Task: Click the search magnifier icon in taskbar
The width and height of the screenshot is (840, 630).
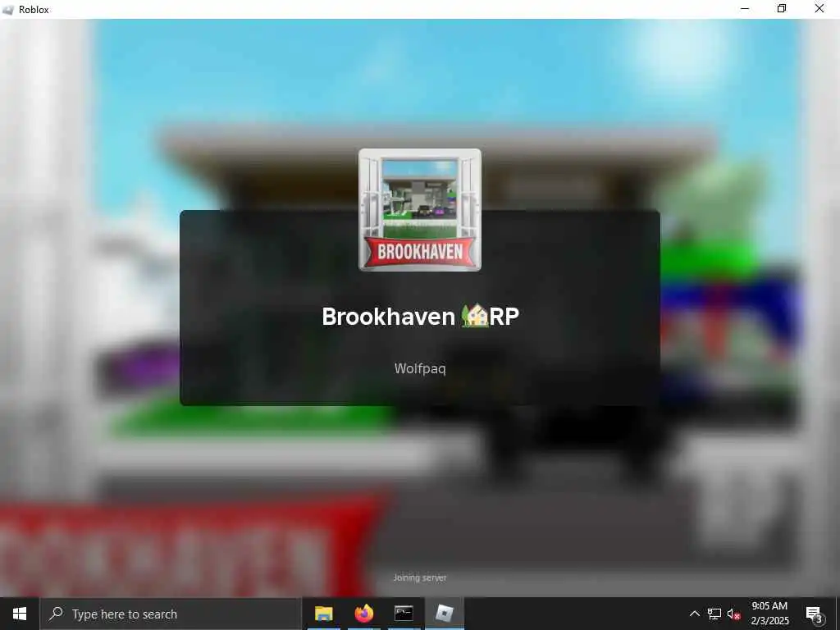Action: coord(56,614)
